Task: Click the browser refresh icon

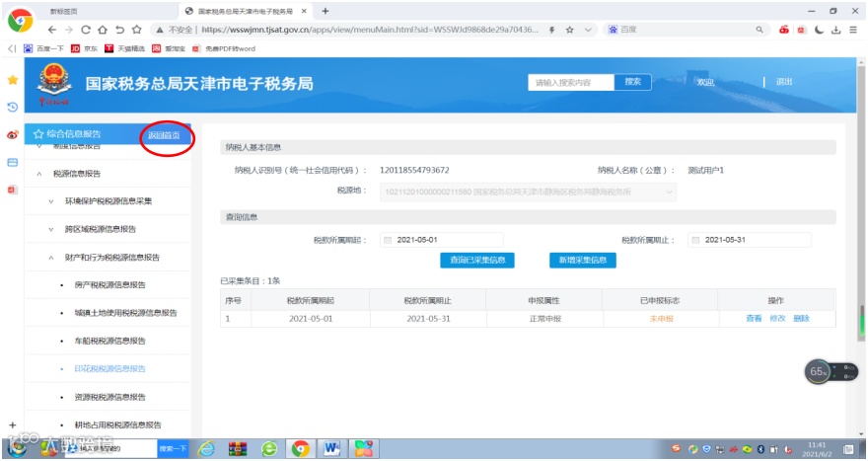Action: [86, 30]
